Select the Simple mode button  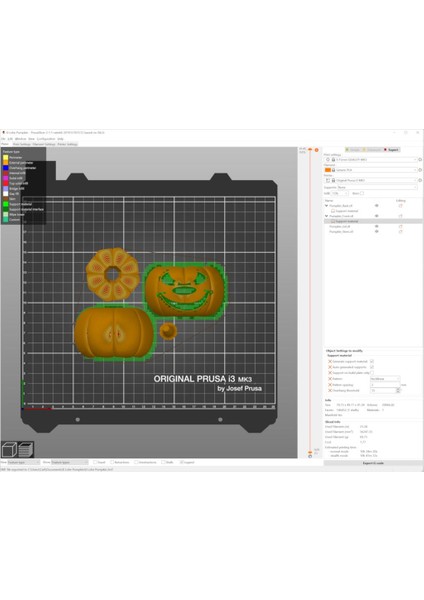point(353,150)
